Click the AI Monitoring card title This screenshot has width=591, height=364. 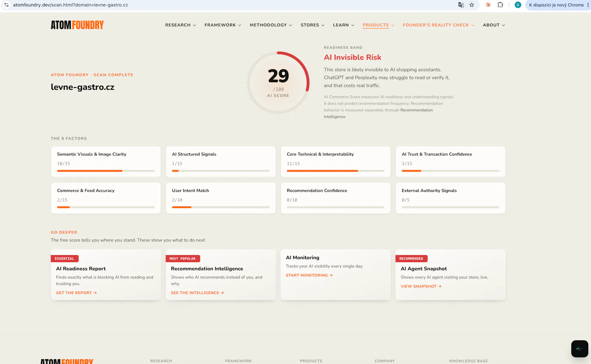pyautogui.click(x=303, y=258)
